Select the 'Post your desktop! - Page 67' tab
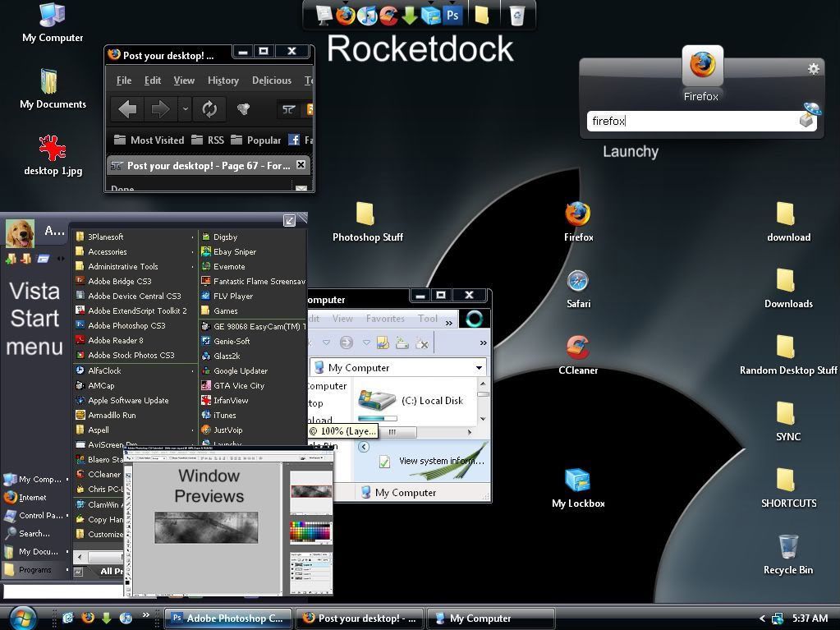Viewport: 840px width, 630px height. click(x=208, y=166)
